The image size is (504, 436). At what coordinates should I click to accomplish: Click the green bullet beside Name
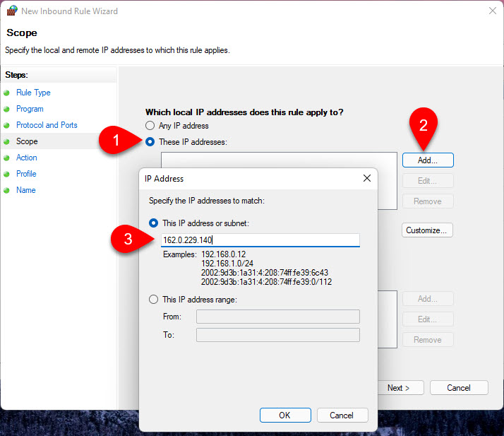tap(6, 191)
